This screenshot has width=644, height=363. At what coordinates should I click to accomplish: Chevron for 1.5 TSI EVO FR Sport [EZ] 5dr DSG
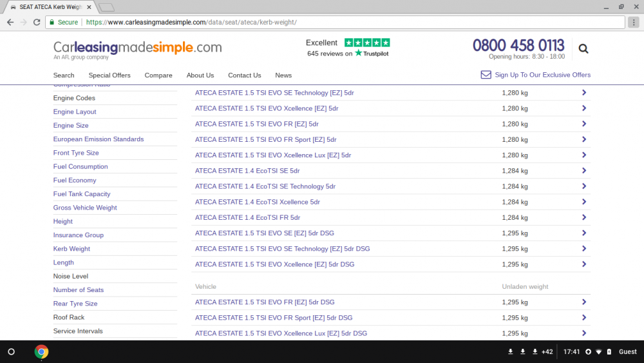tap(583, 318)
